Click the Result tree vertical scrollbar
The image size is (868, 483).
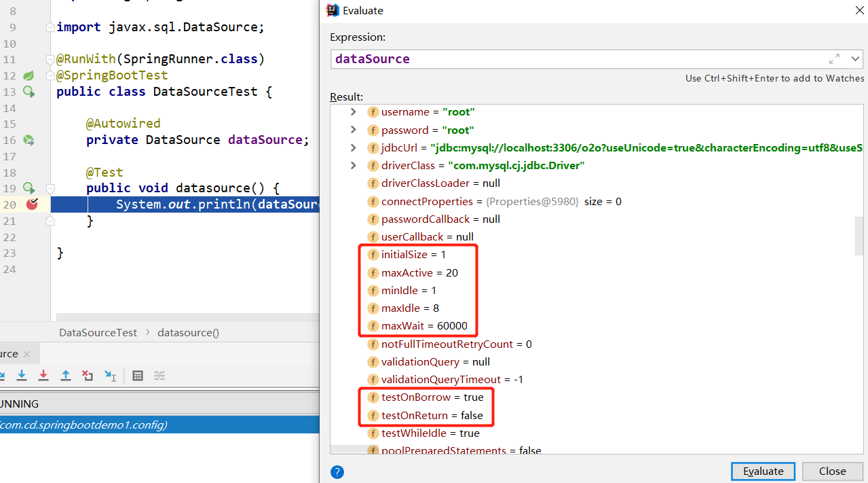[x=860, y=235]
